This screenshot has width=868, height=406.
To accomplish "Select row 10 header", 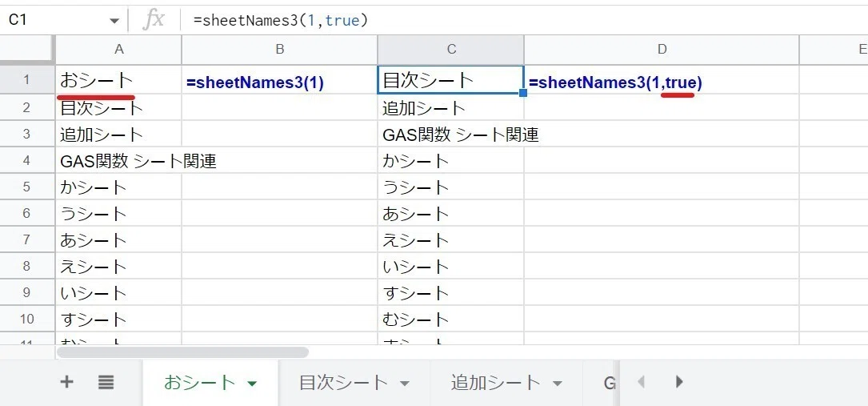I will click(x=27, y=319).
